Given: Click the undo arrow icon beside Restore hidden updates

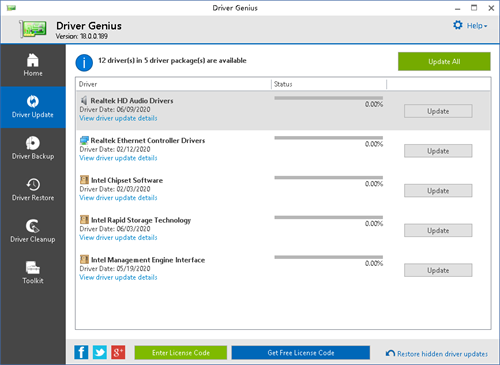Looking at the screenshot, I should (x=390, y=353).
